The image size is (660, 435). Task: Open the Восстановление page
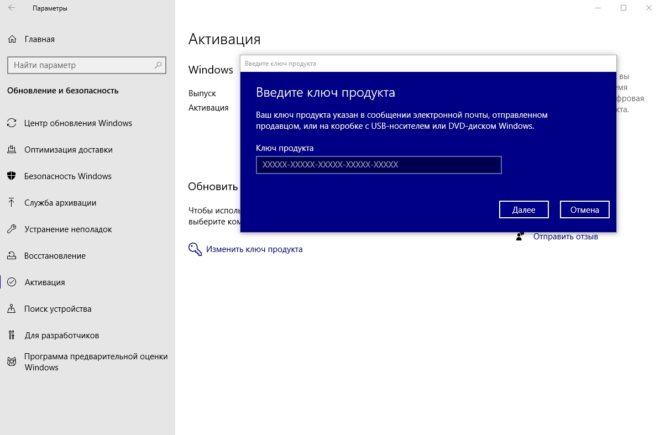[x=55, y=256]
